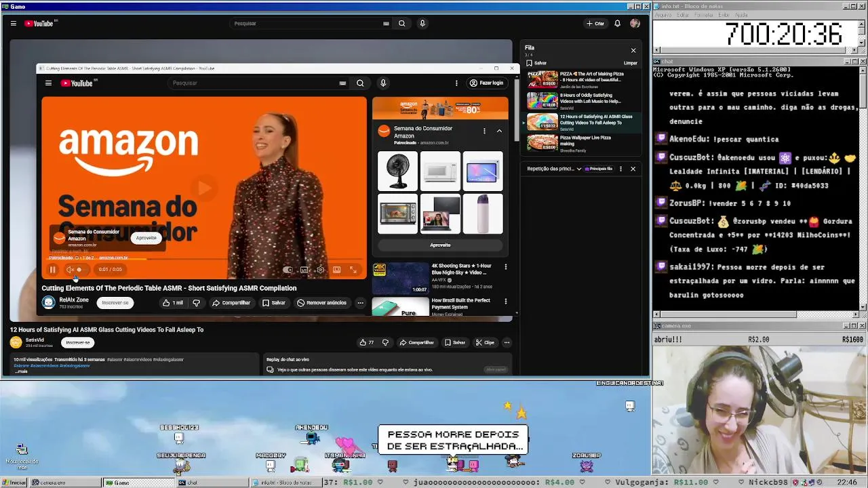The height and width of the screenshot is (488, 868).
Task: Seek on the video progress bar
Action: (203, 260)
